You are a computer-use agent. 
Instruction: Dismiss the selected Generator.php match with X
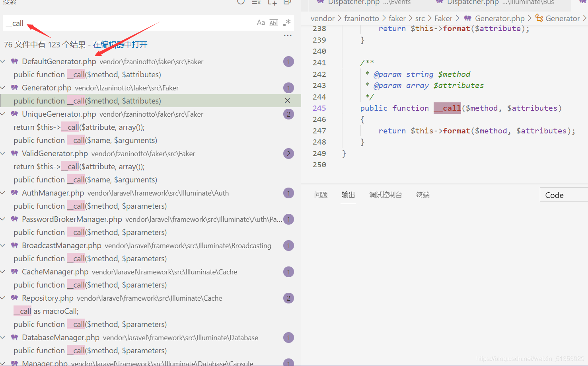[x=287, y=100]
